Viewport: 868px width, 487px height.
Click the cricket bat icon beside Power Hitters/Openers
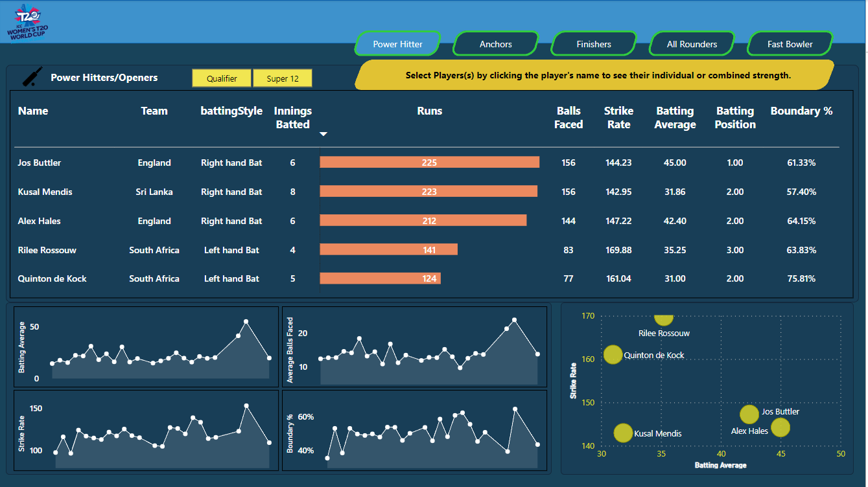click(x=33, y=76)
